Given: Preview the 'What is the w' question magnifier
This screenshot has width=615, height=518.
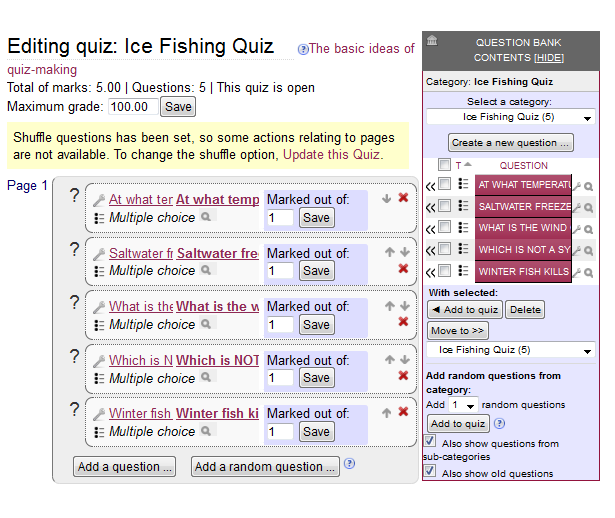Looking at the screenshot, I should (x=206, y=324).
